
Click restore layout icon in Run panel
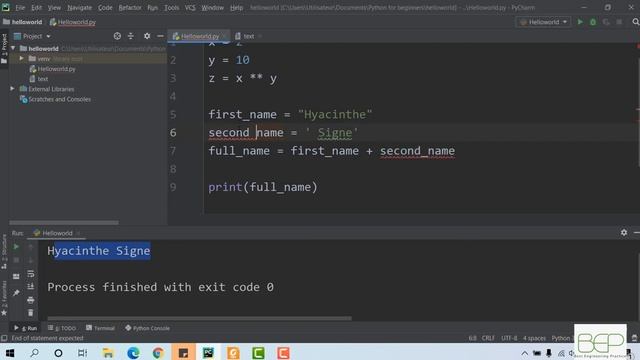tap(16, 276)
